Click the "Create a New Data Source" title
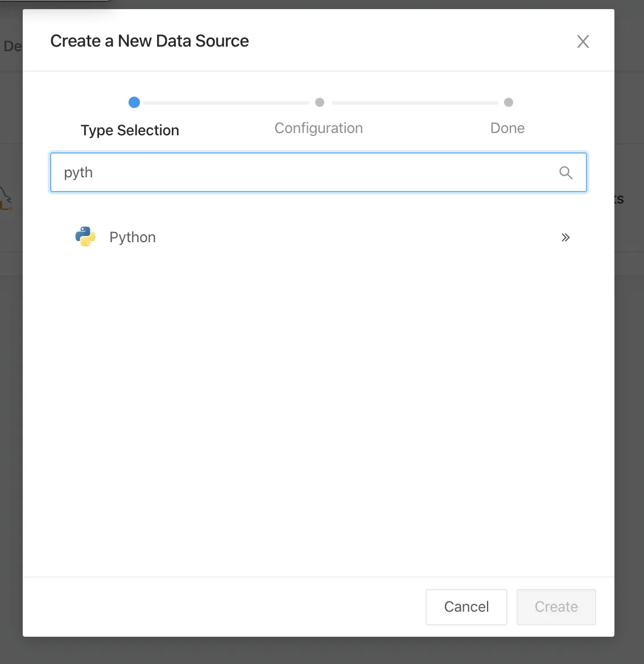This screenshot has height=664, width=644. click(x=150, y=41)
